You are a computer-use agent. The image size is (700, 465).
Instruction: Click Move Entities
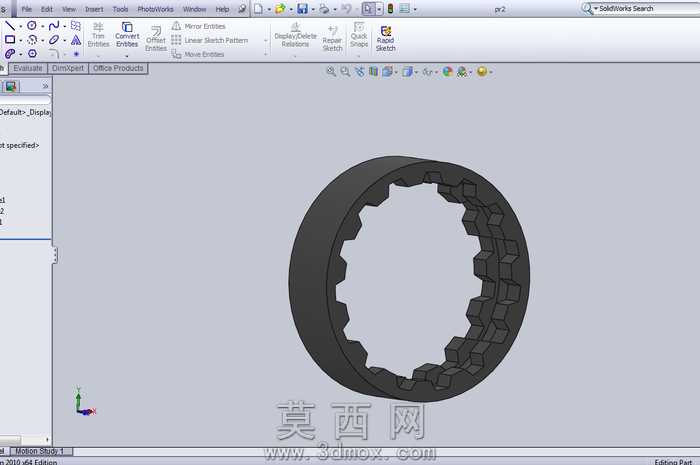198,54
